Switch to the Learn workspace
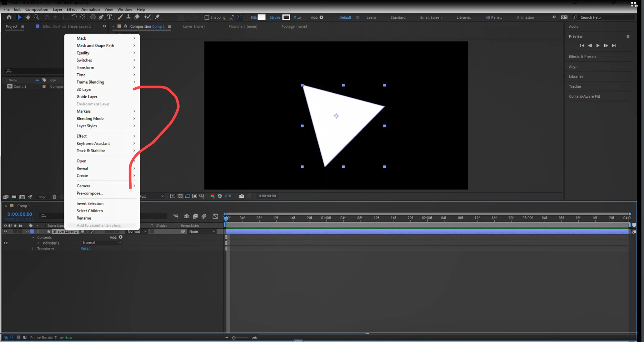Screen dimensions: 644x342 pyautogui.click(x=371, y=17)
